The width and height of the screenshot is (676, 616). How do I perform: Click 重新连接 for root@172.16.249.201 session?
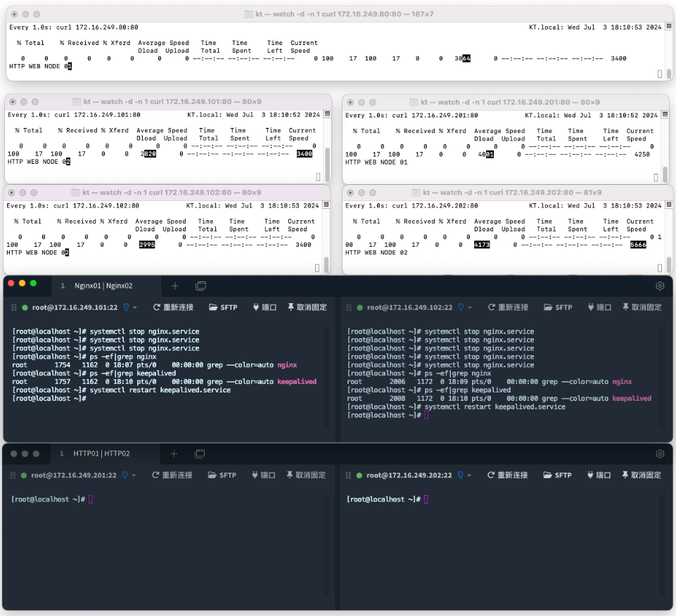click(x=172, y=475)
